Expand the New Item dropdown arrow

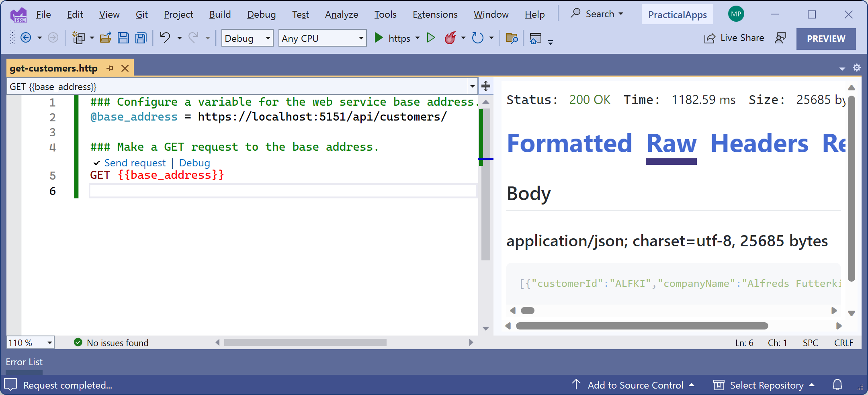[92, 38]
